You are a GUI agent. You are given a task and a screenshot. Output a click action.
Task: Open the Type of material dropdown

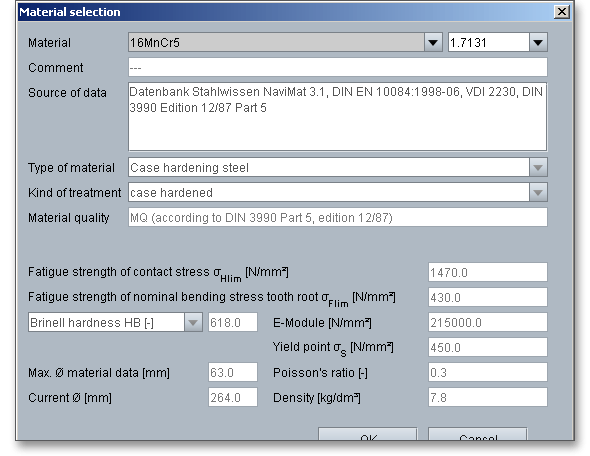538,167
